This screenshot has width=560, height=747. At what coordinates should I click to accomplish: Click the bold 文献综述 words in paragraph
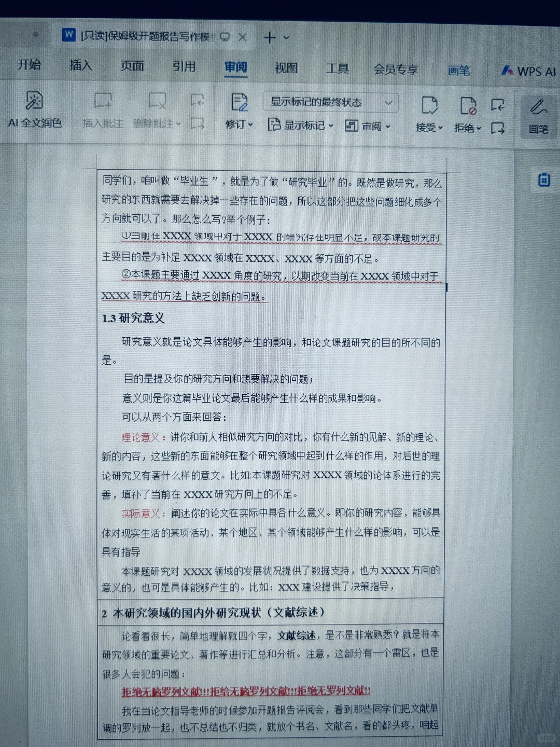pyautogui.click(x=297, y=635)
